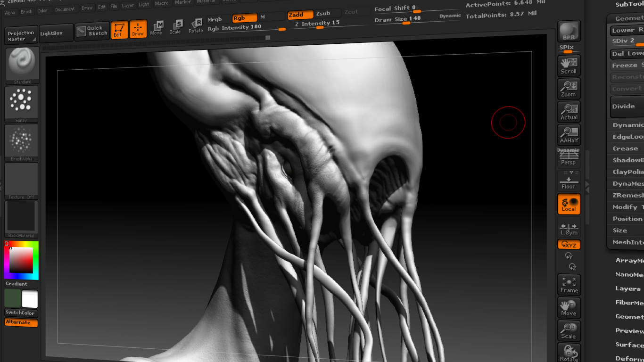Open the Macro menu
Screen dimensions: 644x362
[x=162, y=3]
